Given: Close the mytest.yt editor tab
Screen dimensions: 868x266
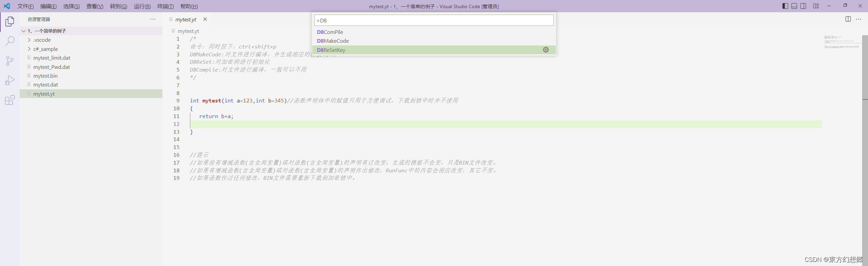Looking at the screenshot, I should click(x=205, y=19).
